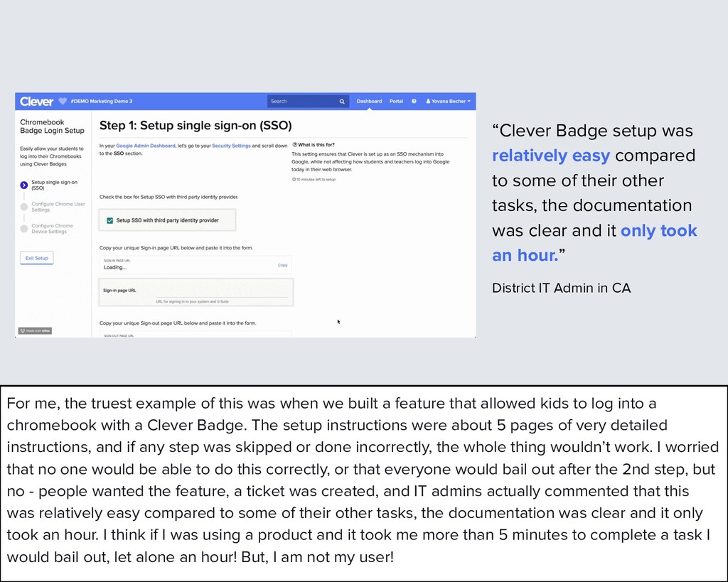Click the 'Step 1: Setup single sign-on (SSO)' heading
Viewport: 728px width, 582px height.
(x=196, y=126)
